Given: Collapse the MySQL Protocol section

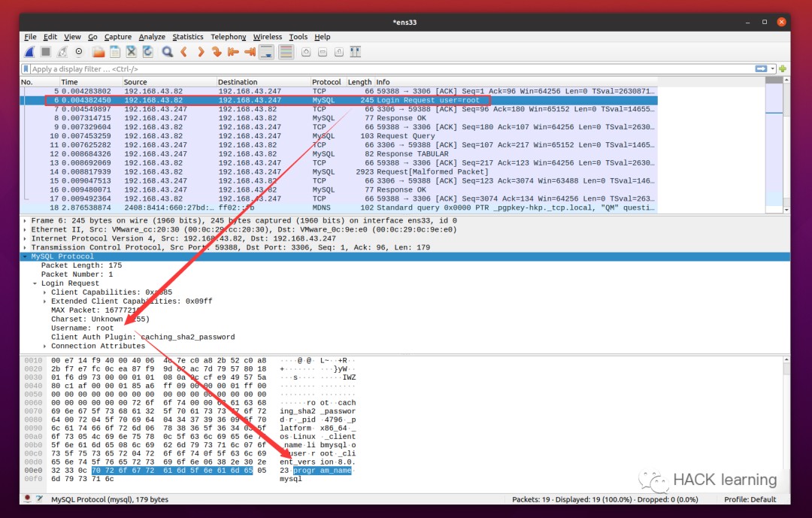Looking at the screenshot, I should 25,256.
